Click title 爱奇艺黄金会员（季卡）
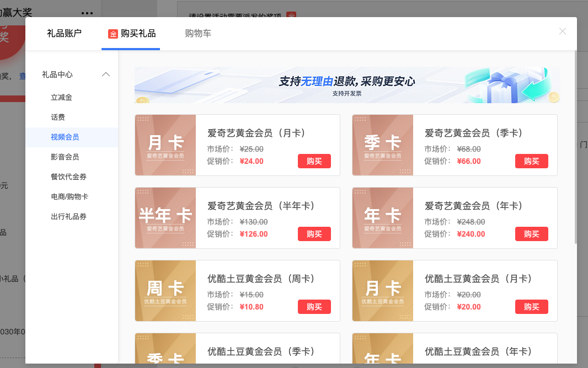588x368 pixels. click(x=474, y=133)
